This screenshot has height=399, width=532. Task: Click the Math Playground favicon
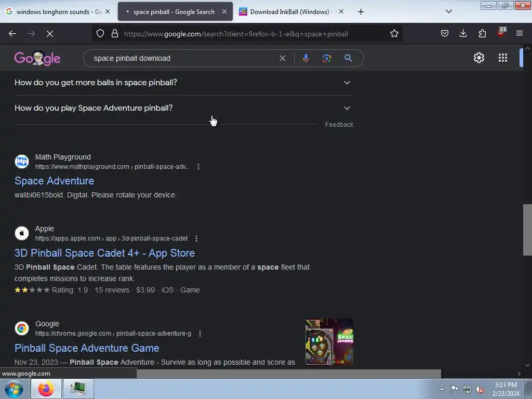pos(22,162)
